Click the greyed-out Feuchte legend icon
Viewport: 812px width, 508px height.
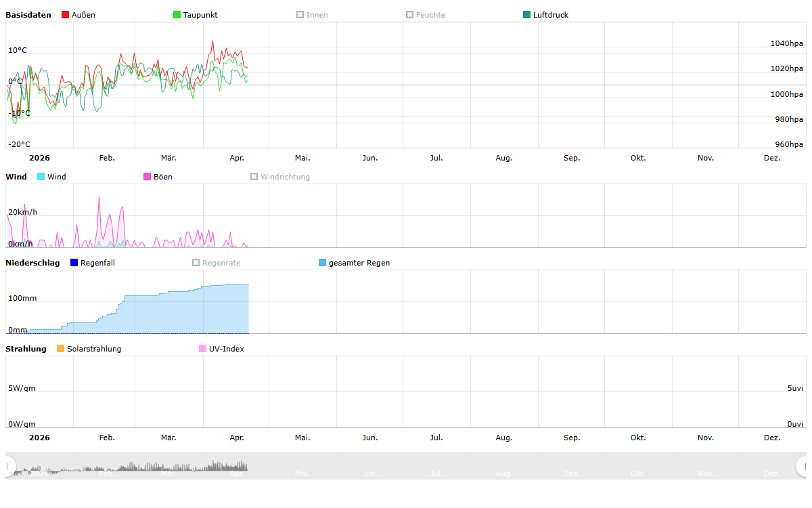(410, 15)
